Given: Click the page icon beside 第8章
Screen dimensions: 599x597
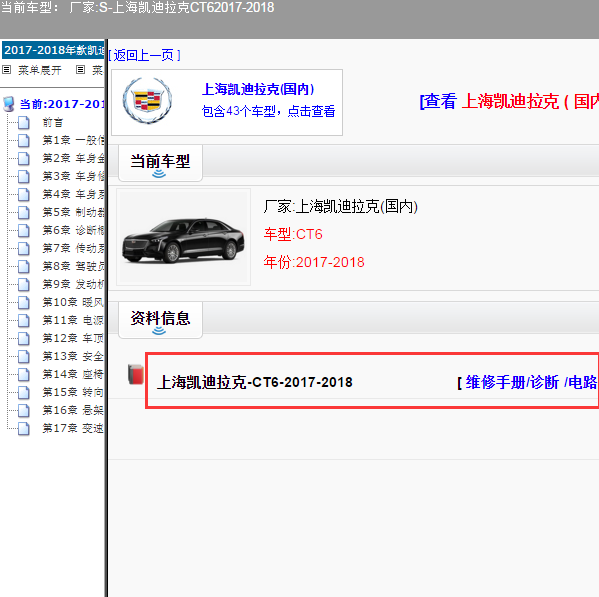Looking at the screenshot, I should click(x=24, y=267).
